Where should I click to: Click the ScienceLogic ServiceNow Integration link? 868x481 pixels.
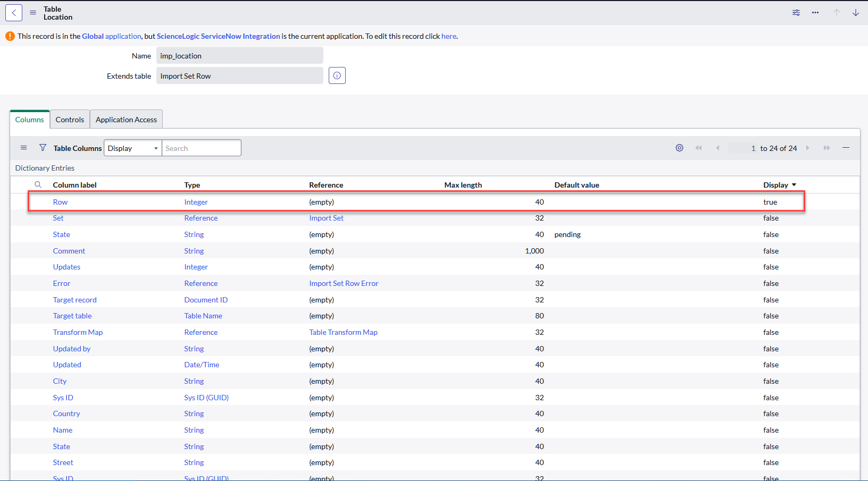tap(218, 36)
